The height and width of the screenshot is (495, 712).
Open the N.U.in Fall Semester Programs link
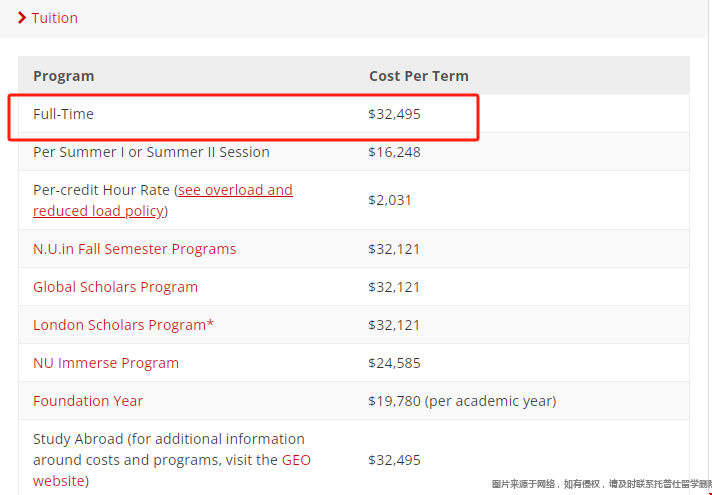click(x=134, y=249)
